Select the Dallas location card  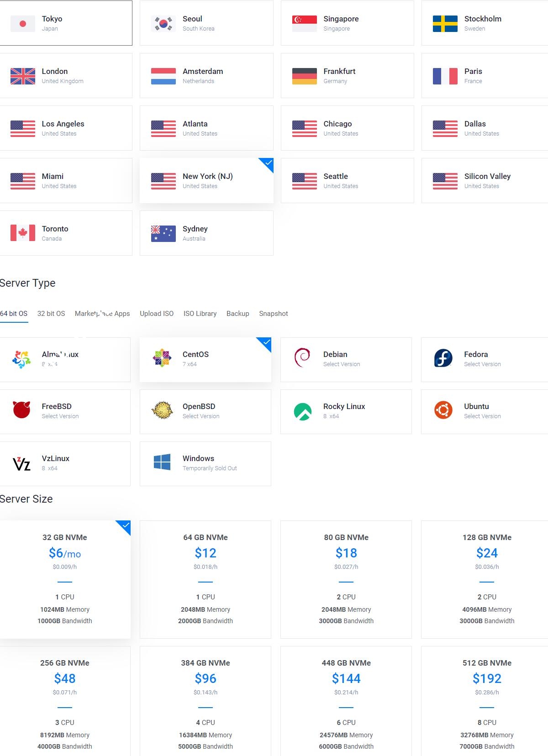485,128
